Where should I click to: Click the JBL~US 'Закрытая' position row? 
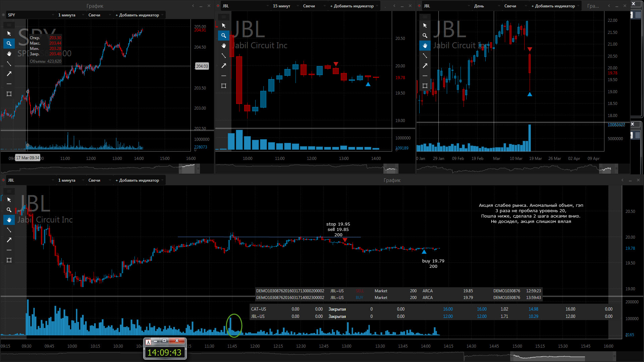point(432,316)
